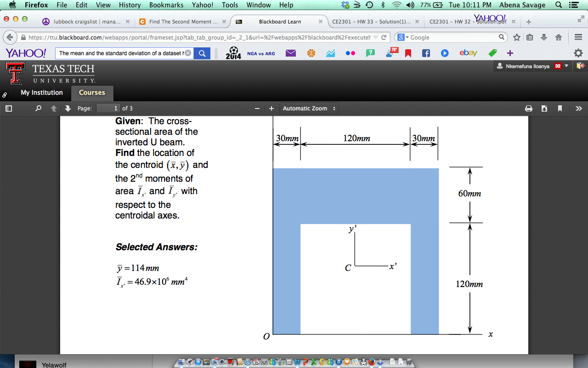588x368 pixels.
Task: Open the Flickr toolbar icon
Action: 351,53
